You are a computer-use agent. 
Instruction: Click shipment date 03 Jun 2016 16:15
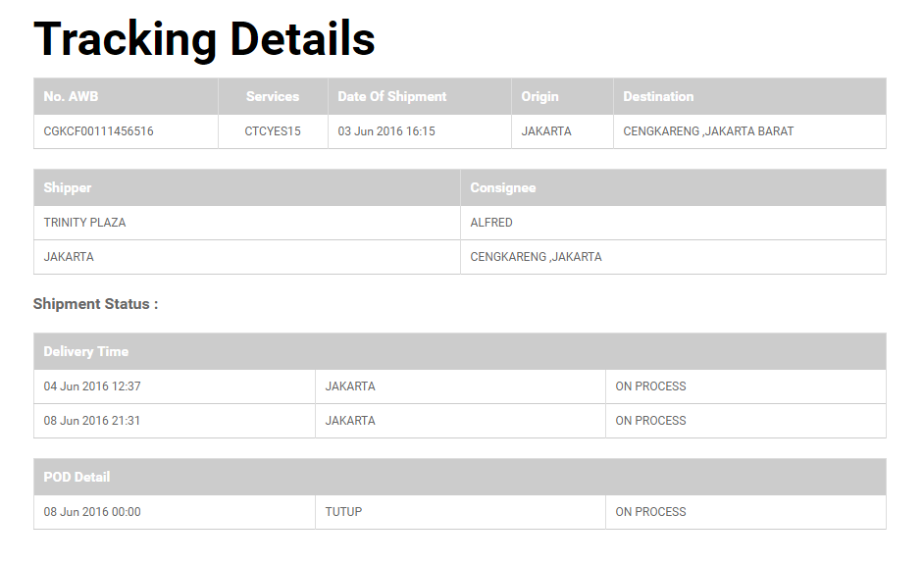(386, 131)
